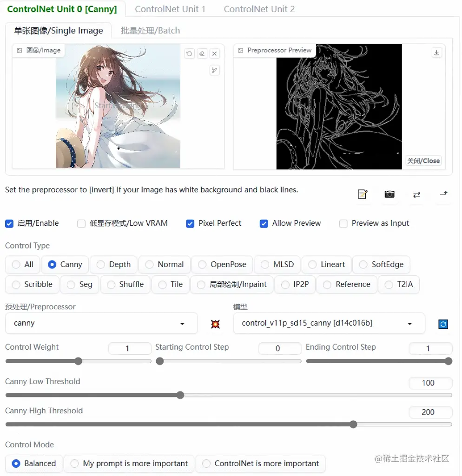
Task: Switch to ControlNet Unit 1 tab
Action: tap(170, 9)
